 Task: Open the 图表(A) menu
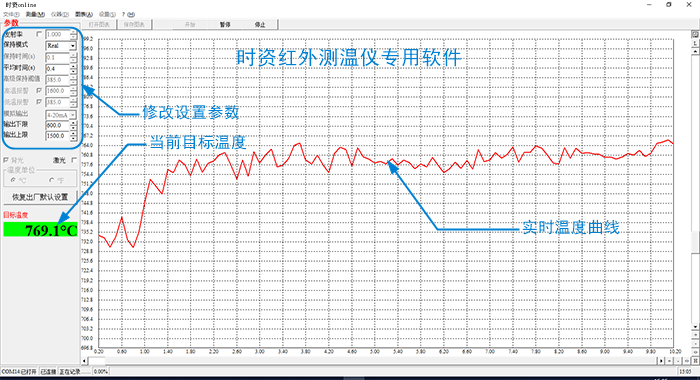coord(83,14)
